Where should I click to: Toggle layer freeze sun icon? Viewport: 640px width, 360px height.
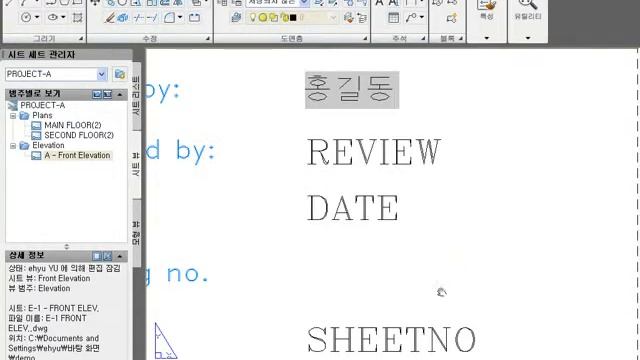pos(263,18)
